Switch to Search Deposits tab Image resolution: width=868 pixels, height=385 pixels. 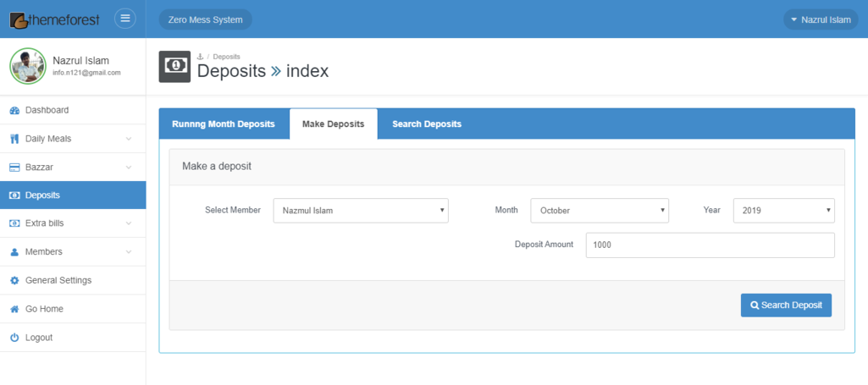tap(427, 124)
